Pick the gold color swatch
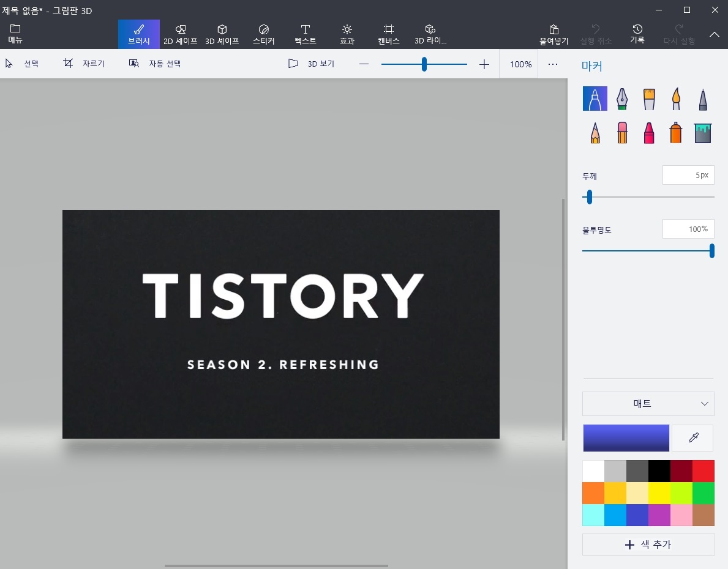The height and width of the screenshot is (569, 728). point(615,493)
